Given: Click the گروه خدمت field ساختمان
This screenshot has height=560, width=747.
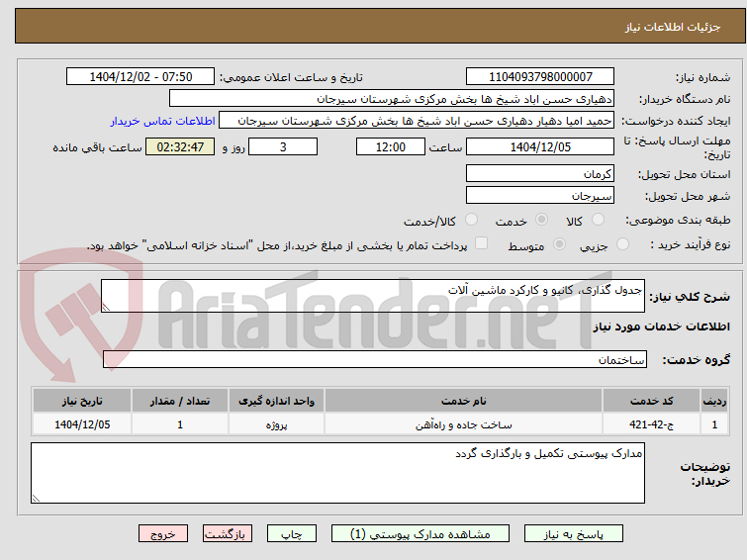Looking at the screenshot, I should [375, 359].
